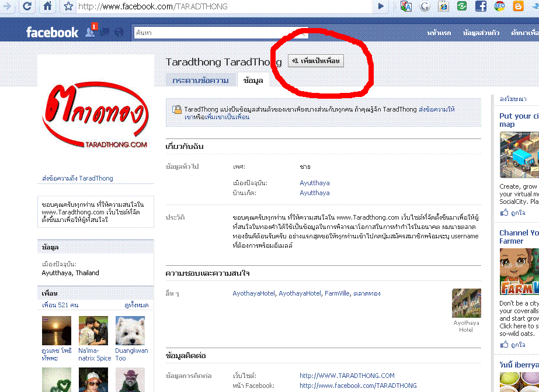Click the browser forward arrow

pos(7,6)
